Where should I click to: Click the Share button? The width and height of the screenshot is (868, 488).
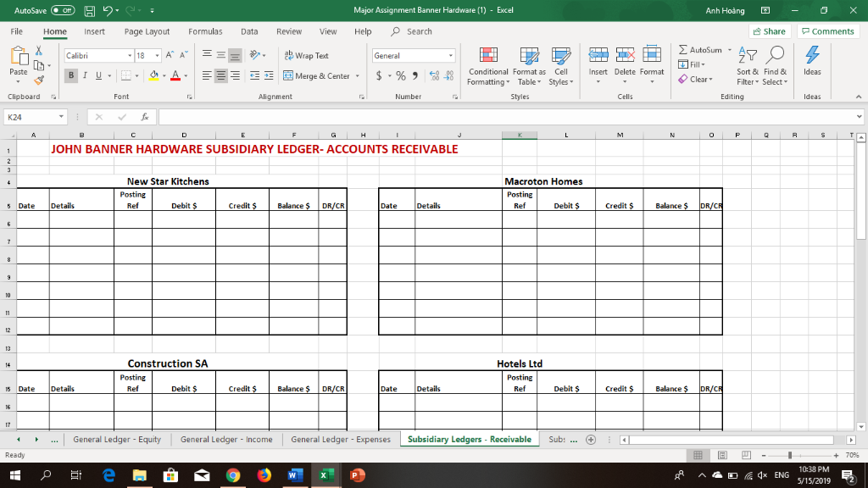click(x=768, y=30)
